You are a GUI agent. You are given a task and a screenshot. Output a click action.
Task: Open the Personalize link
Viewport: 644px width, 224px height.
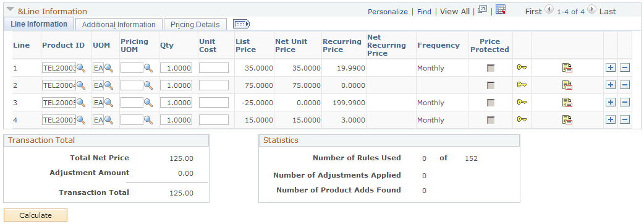388,12
